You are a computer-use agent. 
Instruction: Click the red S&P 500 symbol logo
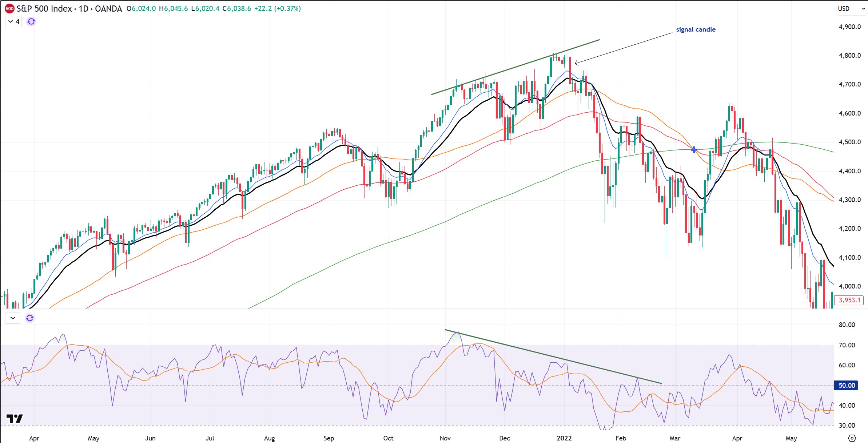pos(9,9)
